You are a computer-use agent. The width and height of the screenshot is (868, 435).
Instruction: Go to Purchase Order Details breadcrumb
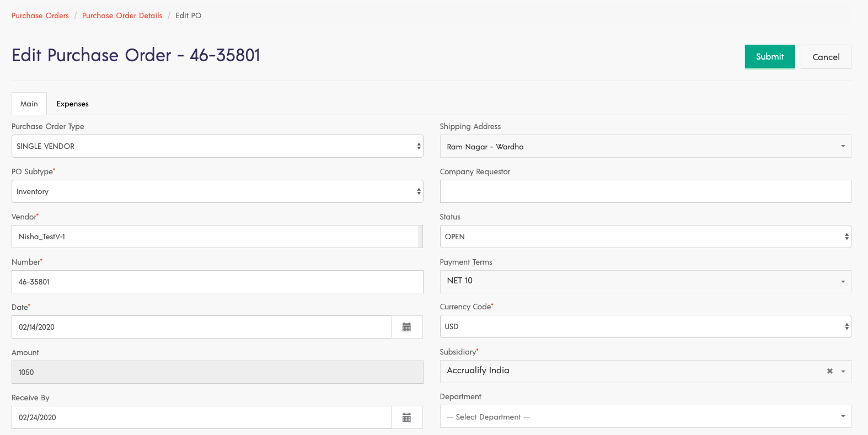coord(122,15)
